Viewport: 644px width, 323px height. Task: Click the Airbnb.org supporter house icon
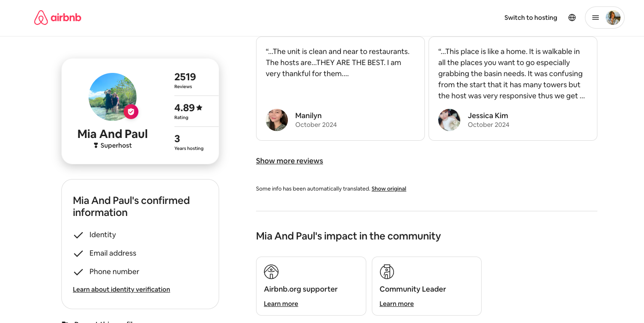pos(271,272)
